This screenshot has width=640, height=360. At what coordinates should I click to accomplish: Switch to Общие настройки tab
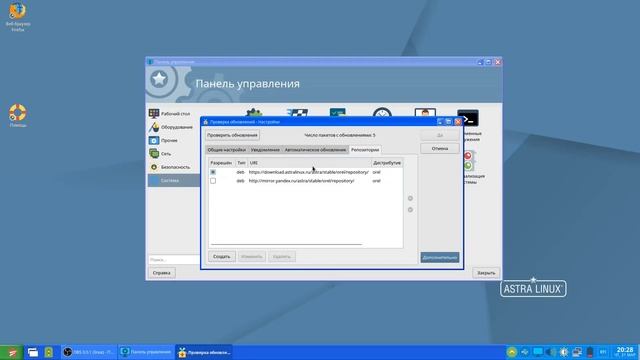(x=227, y=150)
